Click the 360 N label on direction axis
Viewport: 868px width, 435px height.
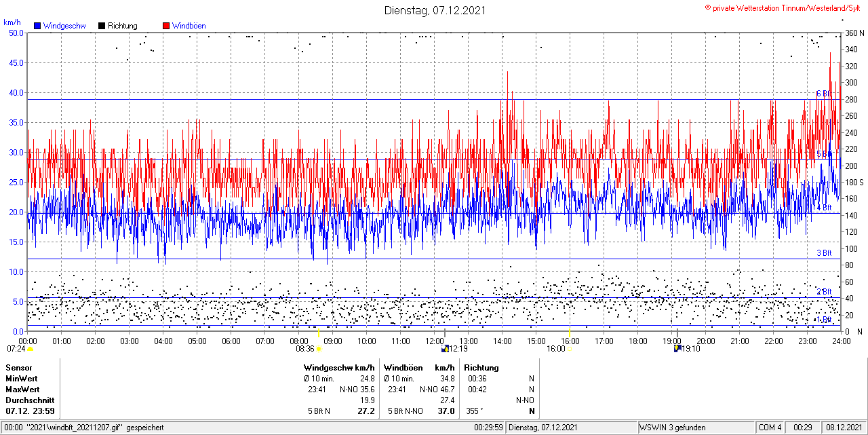854,33
